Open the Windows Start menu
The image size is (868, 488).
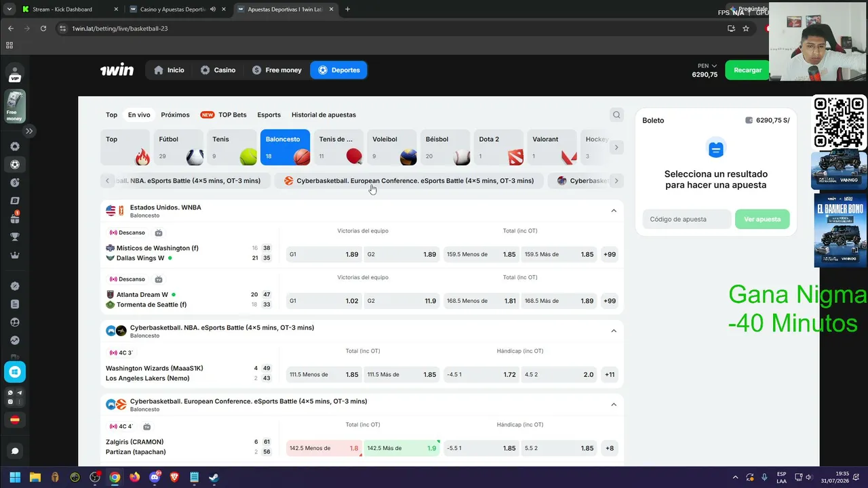click(15, 477)
